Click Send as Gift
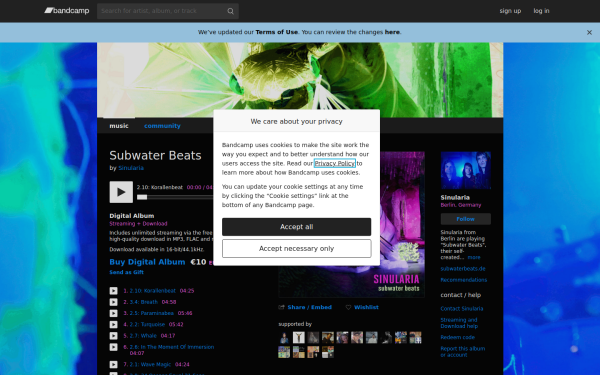Viewport: 600px width, 375px height. pos(127,272)
